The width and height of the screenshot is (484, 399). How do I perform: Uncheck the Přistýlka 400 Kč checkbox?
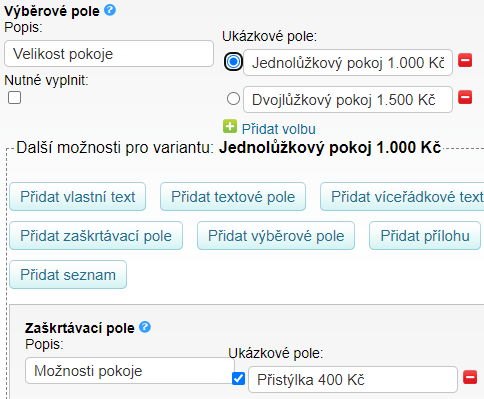pos(238,379)
